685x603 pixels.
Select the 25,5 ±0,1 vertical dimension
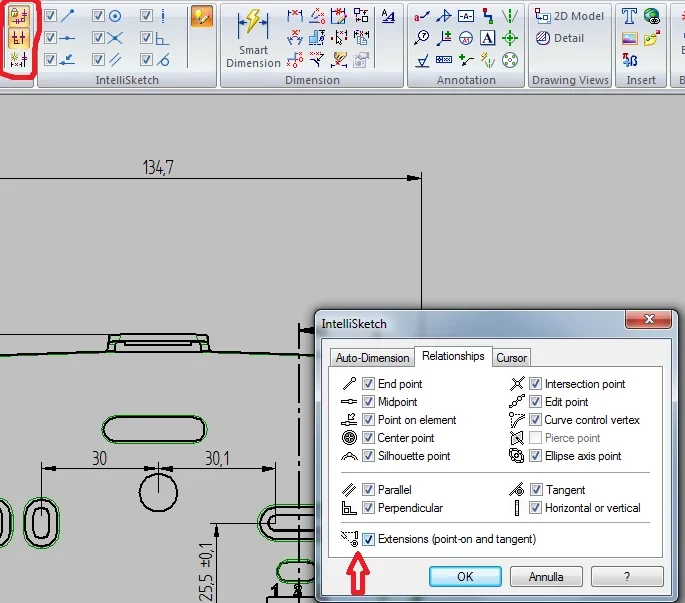(x=206, y=572)
